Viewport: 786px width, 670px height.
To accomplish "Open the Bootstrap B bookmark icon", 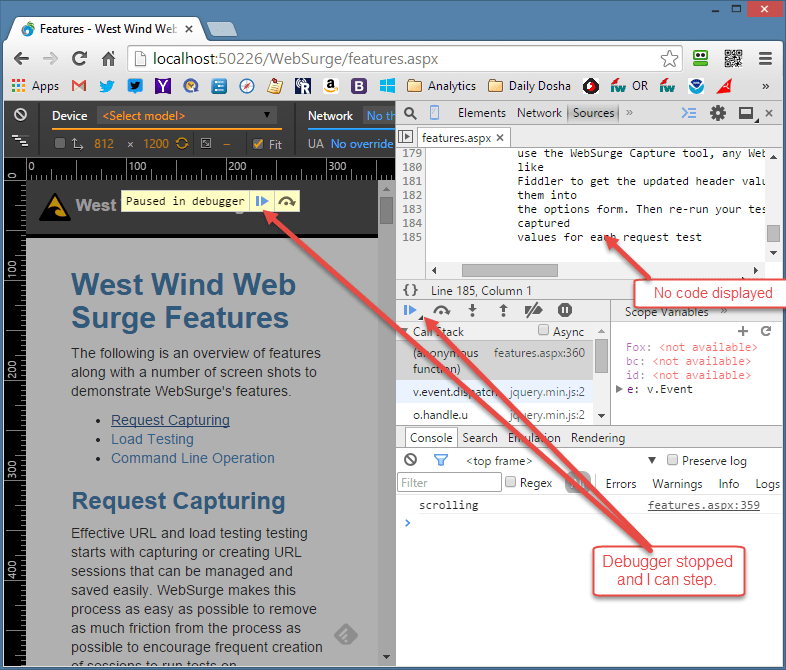I will (358, 86).
